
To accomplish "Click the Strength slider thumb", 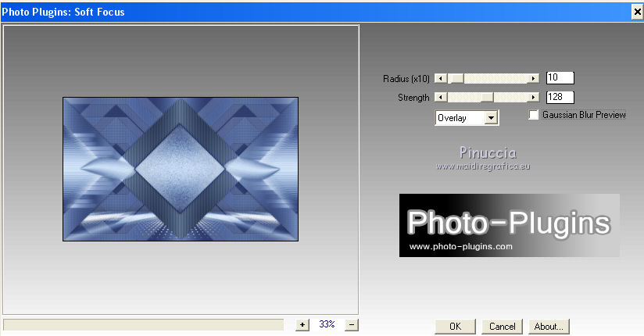I will tap(487, 98).
